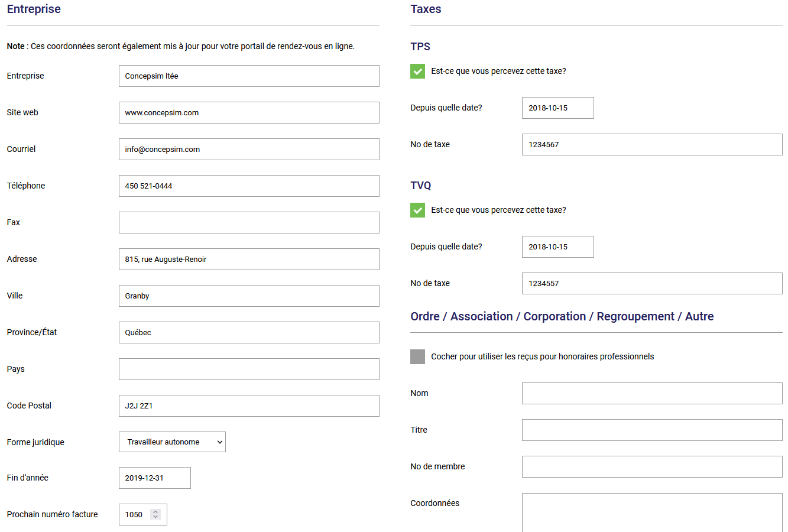Edit the TVQ No de taxe field

click(x=652, y=284)
